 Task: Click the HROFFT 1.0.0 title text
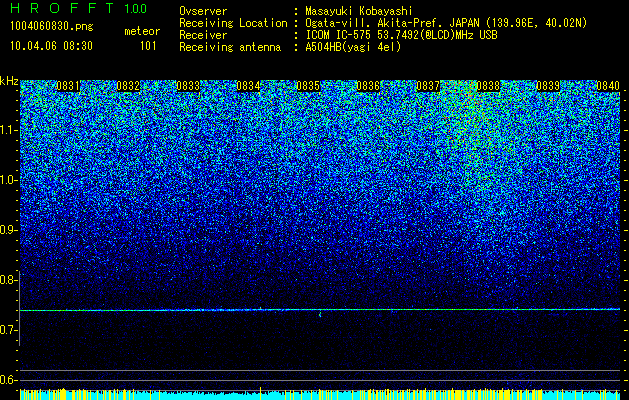[79, 8]
